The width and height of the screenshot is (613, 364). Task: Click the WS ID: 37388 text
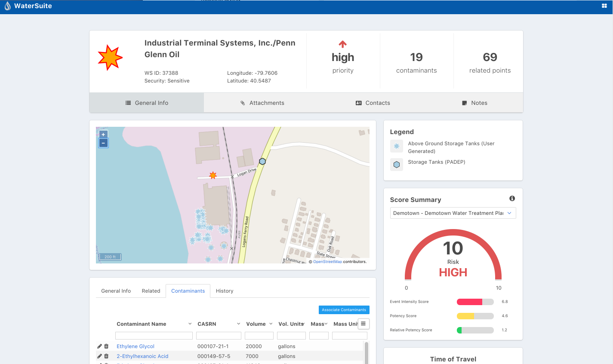pos(161,73)
